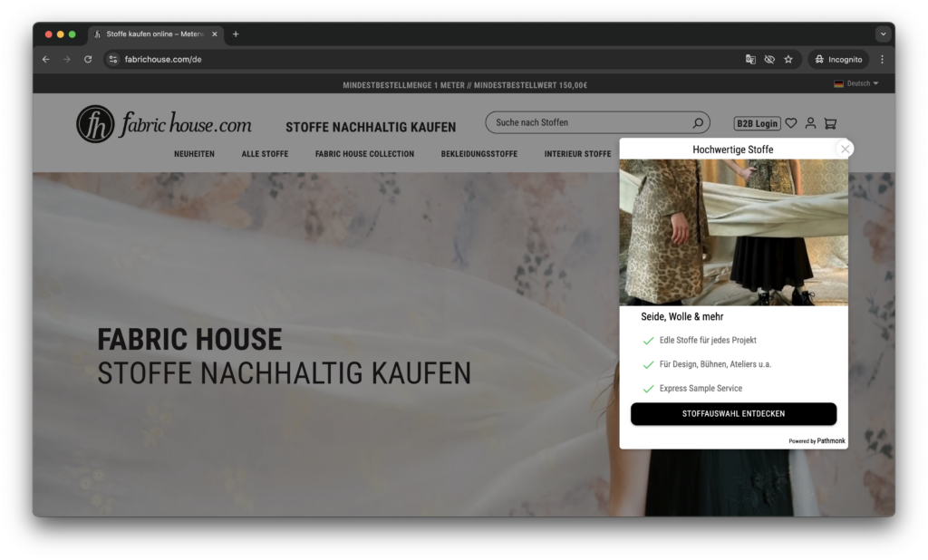
Task: Open the tab search chevron
Action: click(883, 34)
